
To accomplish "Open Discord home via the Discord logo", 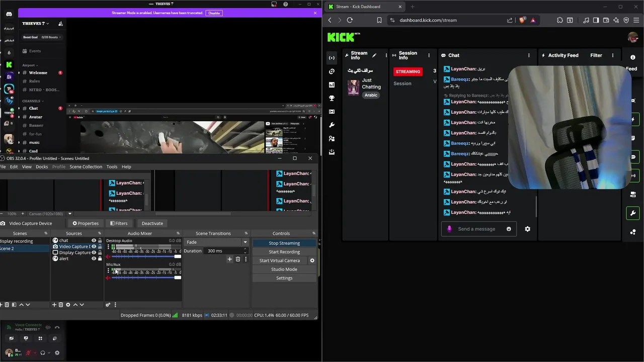I will pyautogui.click(x=9, y=14).
